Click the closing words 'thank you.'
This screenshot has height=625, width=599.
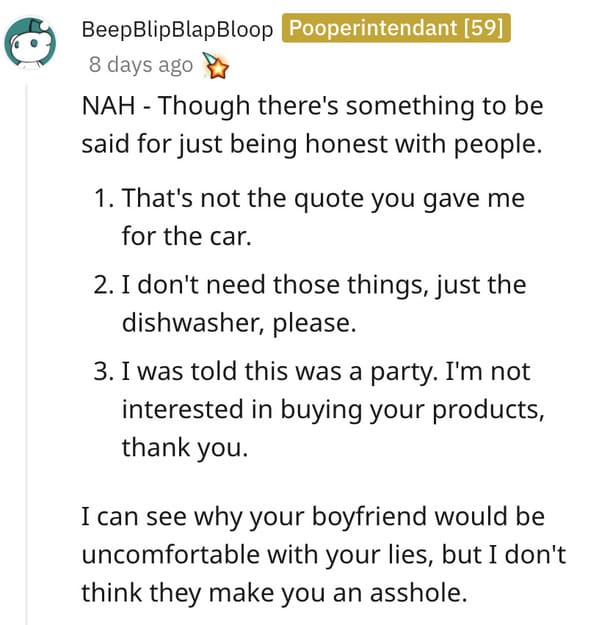tap(185, 447)
